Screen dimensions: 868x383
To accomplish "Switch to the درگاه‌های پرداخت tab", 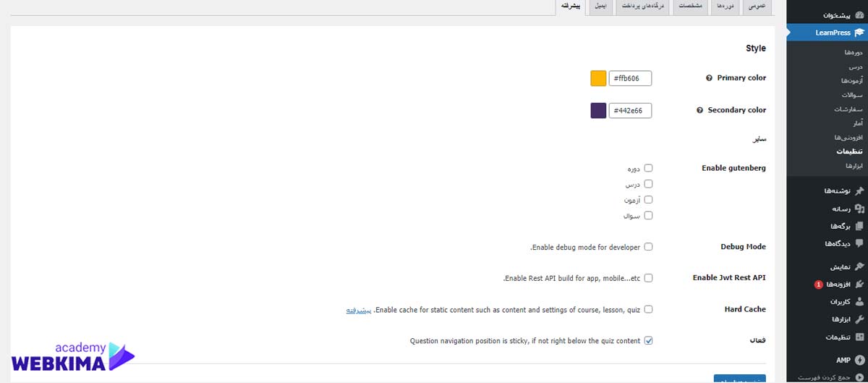I will 642,7.
